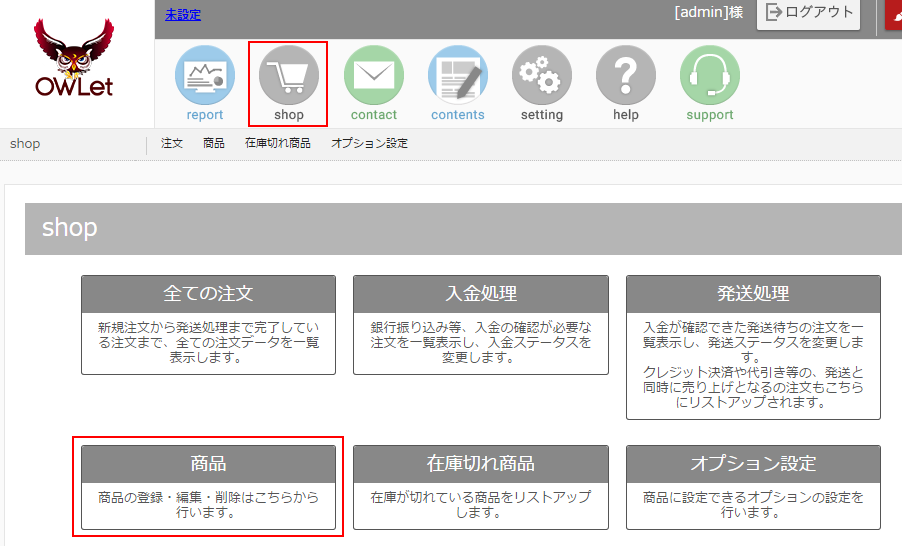Select 在庫切れ商品 in the submenu bar
902x546 pixels.
coord(278,143)
